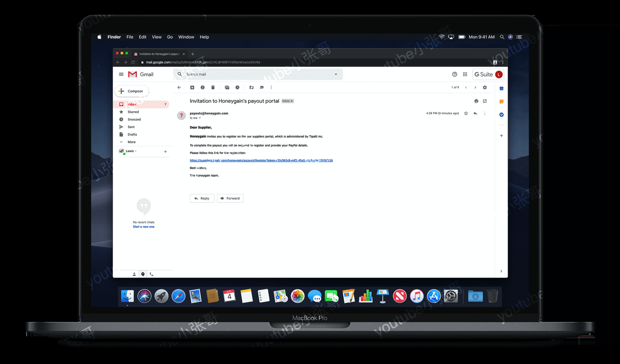
Task: Open the G Suite account avatar
Action: (x=499, y=74)
